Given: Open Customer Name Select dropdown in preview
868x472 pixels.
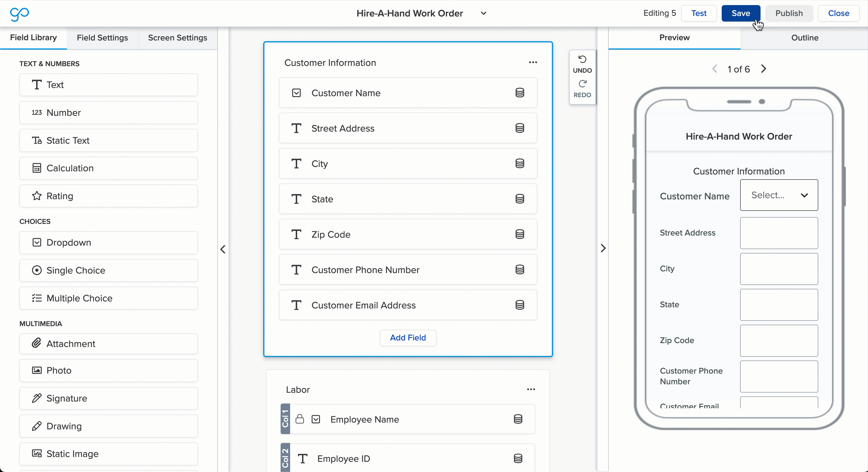Looking at the screenshot, I should [x=779, y=195].
